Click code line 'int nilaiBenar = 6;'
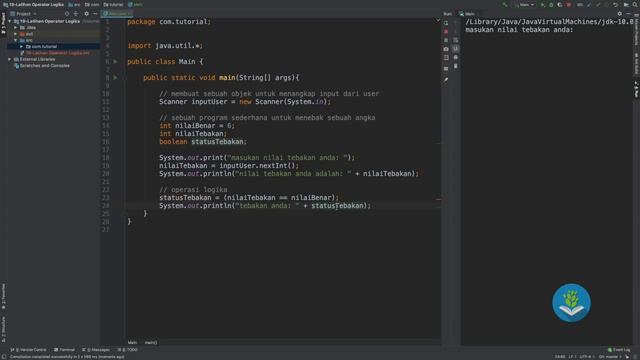 point(197,126)
